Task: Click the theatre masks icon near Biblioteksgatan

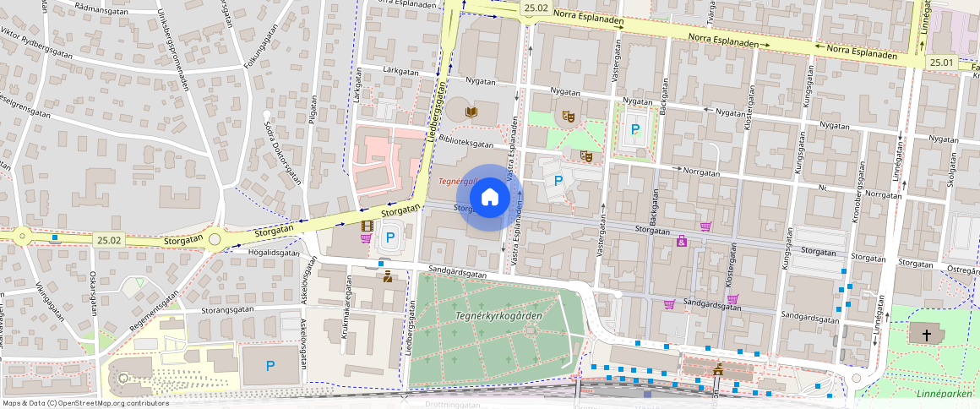Action: click(585, 155)
